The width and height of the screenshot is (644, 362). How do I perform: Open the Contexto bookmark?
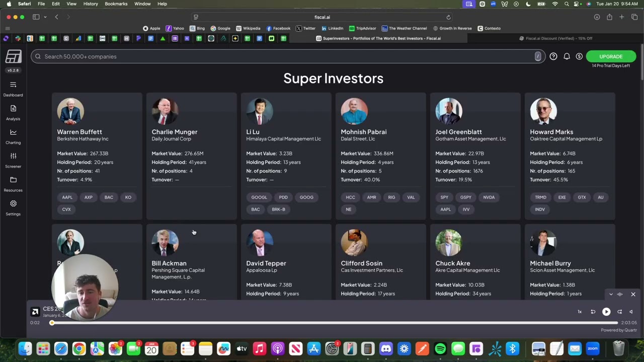point(489,28)
